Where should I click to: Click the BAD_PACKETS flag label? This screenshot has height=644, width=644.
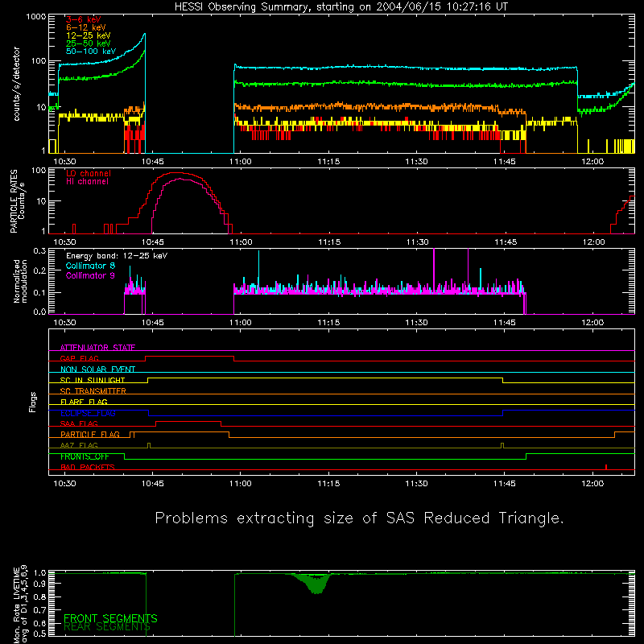(x=88, y=467)
